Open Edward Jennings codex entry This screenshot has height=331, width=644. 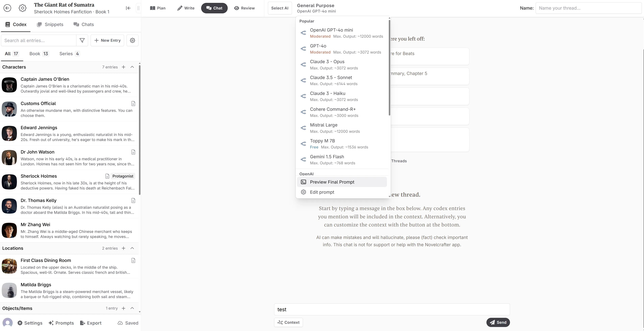tap(69, 133)
